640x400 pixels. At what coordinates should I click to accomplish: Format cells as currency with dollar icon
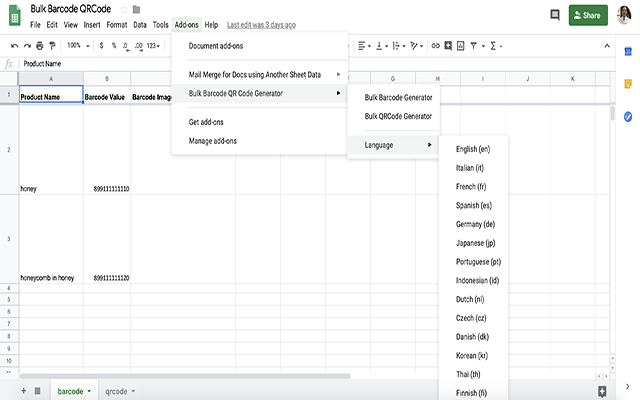pos(101,46)
